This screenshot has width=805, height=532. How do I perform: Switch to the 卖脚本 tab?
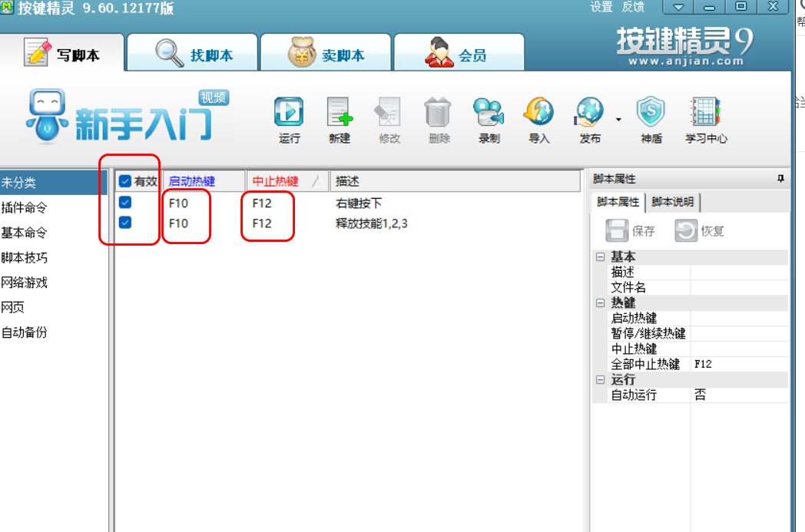point(326,53)
